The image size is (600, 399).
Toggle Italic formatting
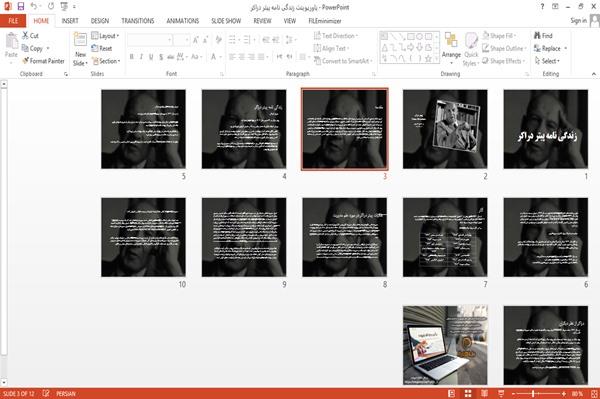pyautogui.click(x=141, y=57)
